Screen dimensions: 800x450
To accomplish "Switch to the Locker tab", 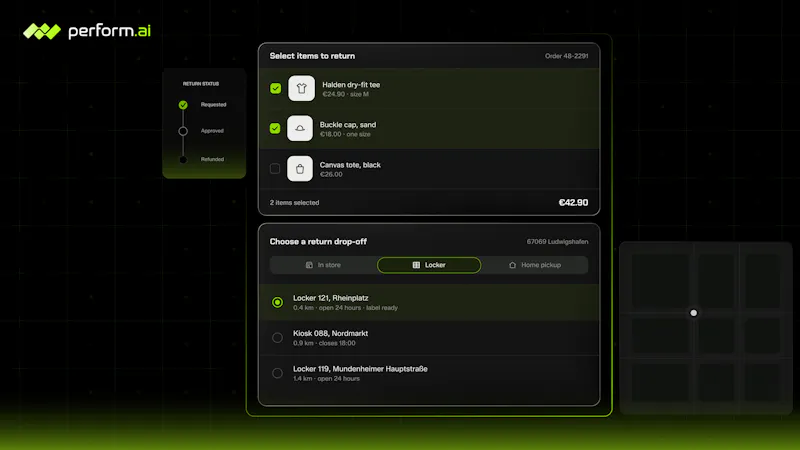I will tap(429, 265).
